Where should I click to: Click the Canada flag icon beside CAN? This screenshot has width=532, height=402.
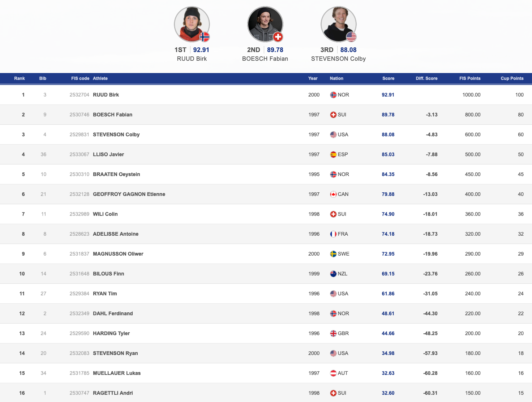pyautogui.click(x=333, y=194)
